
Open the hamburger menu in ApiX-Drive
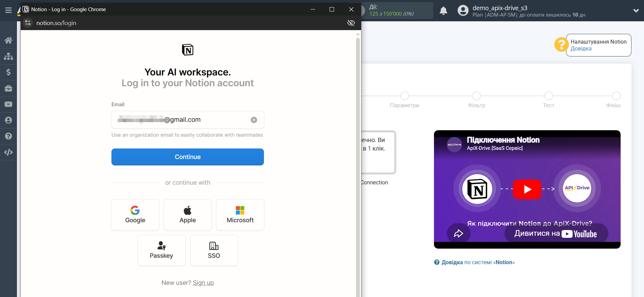click(8, 10)
